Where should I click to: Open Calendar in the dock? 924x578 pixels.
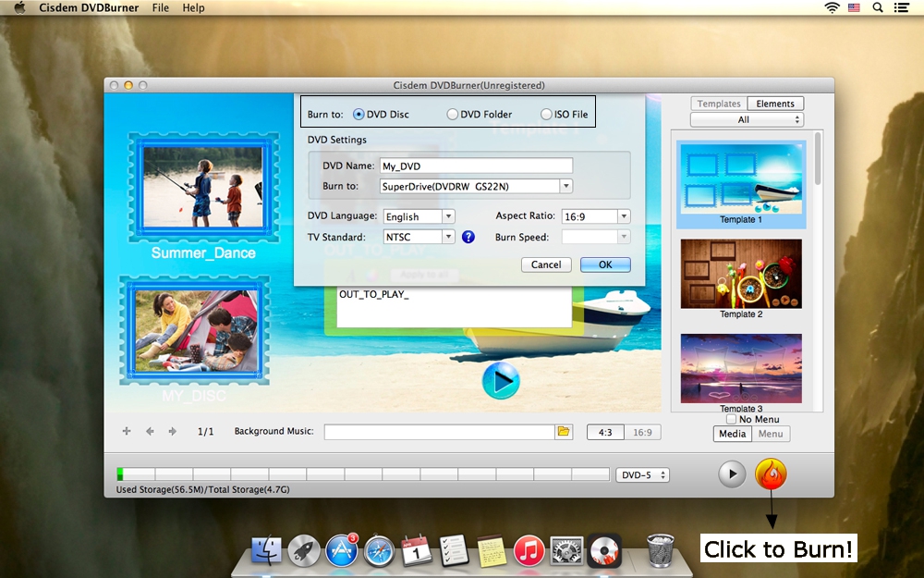coord(416,551)
